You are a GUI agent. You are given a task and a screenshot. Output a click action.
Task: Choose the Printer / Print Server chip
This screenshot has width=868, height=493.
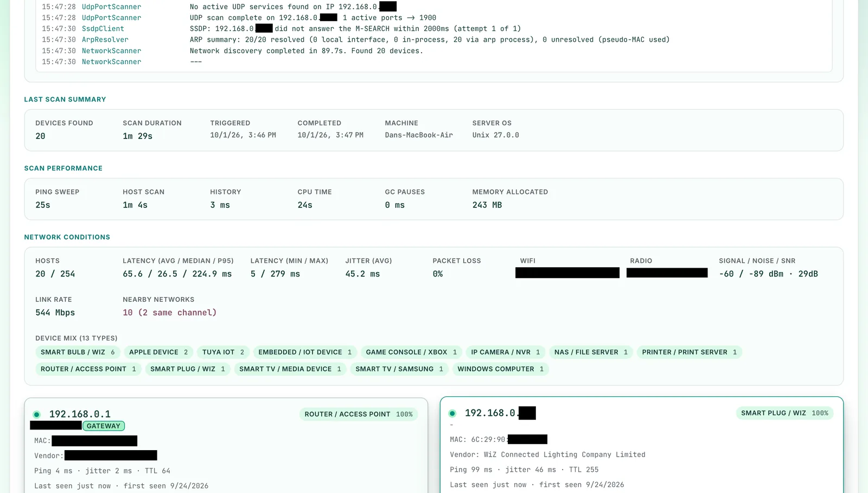click(690, 352)
